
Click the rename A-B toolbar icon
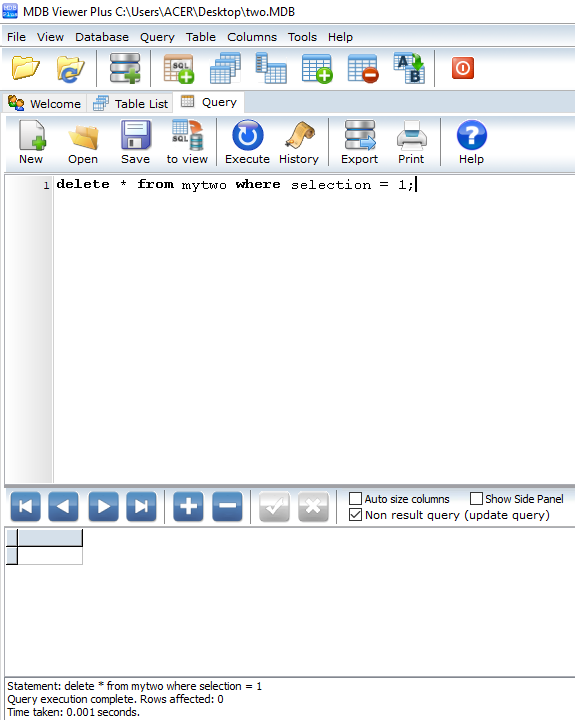coord(409,68)
